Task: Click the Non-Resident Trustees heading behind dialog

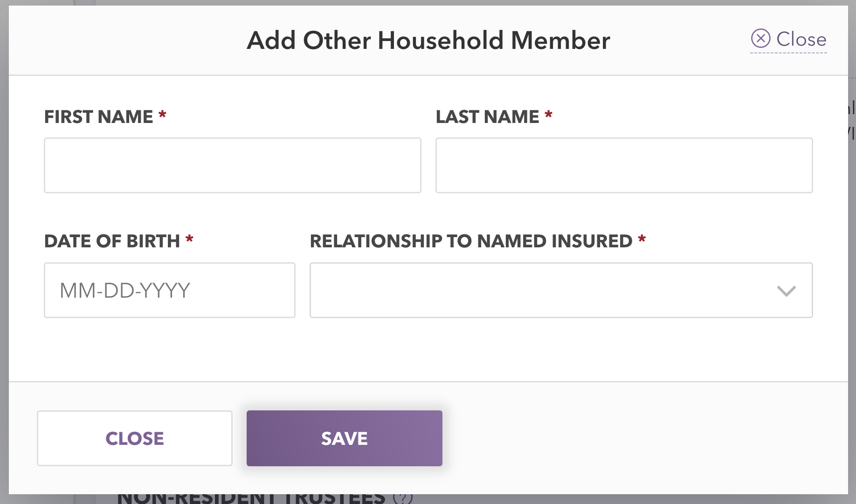Action: click(251, 498)
